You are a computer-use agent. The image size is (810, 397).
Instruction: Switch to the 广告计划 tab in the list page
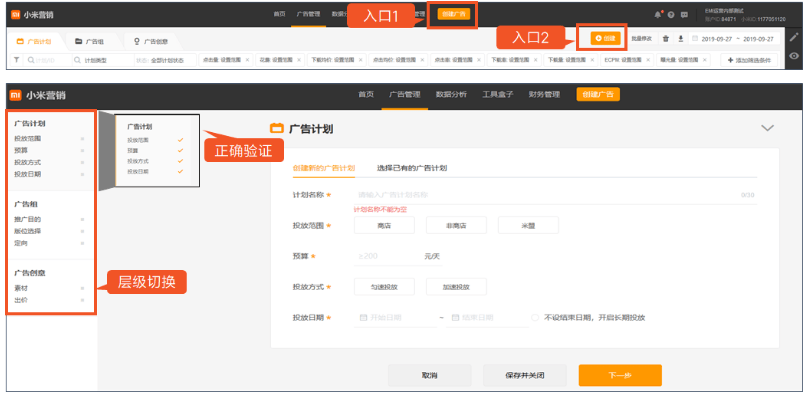coord(34,41)
